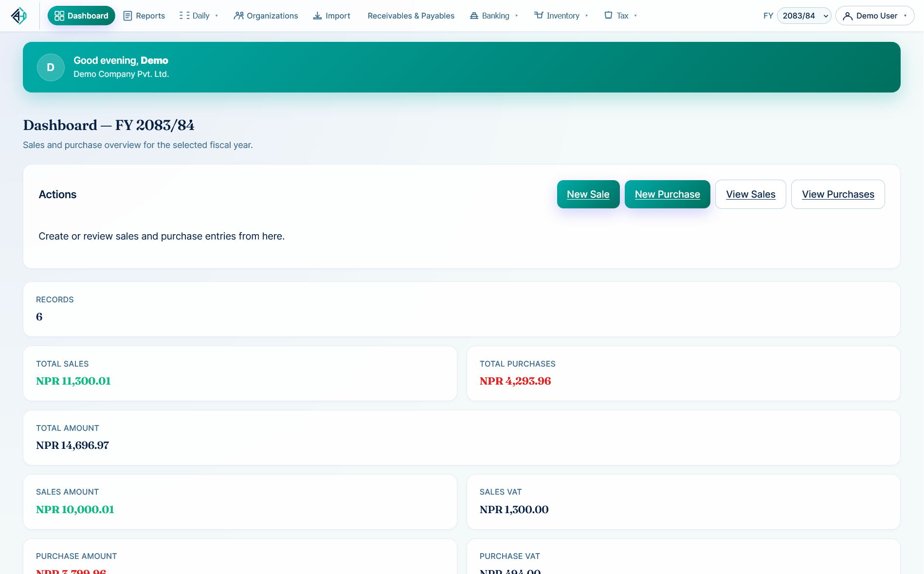Open View Purchases
The image size is (924, 574).
coord(837,194)
